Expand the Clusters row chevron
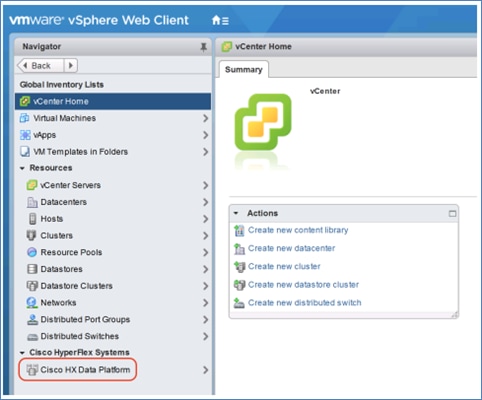Screen dimensions: 482x400 coord(206,236)
